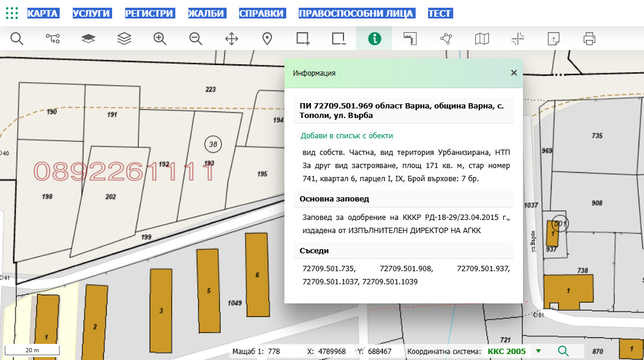Activate the pan map tool
The width and height of the screenshot is (644, 360).
[231, 39]
